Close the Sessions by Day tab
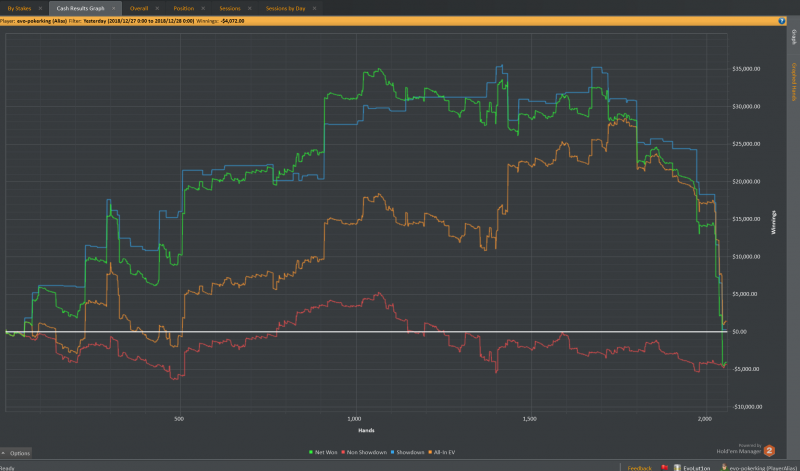This screenshot has width=800, height=471. point(314,8)
